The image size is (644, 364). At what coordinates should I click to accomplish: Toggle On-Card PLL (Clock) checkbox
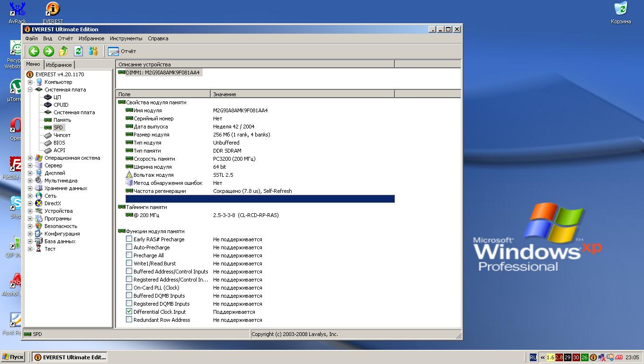tap(129, 288)
